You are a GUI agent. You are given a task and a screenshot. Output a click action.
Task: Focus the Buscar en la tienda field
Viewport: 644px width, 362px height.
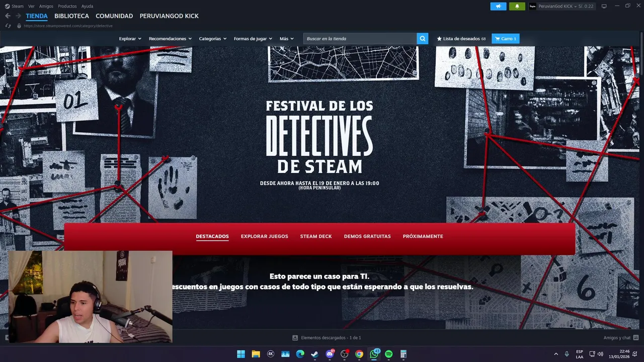tap(360, 39)
